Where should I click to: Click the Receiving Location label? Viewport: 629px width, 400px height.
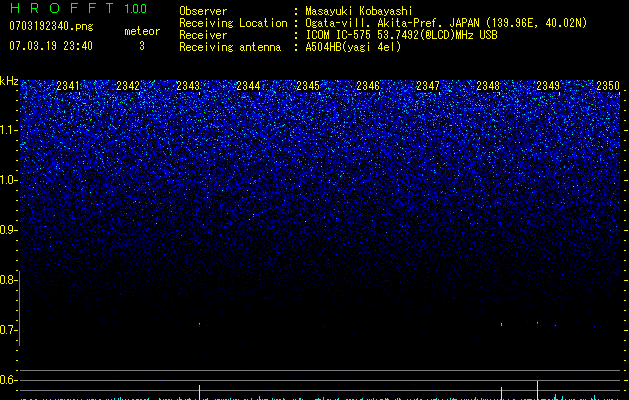233,23
